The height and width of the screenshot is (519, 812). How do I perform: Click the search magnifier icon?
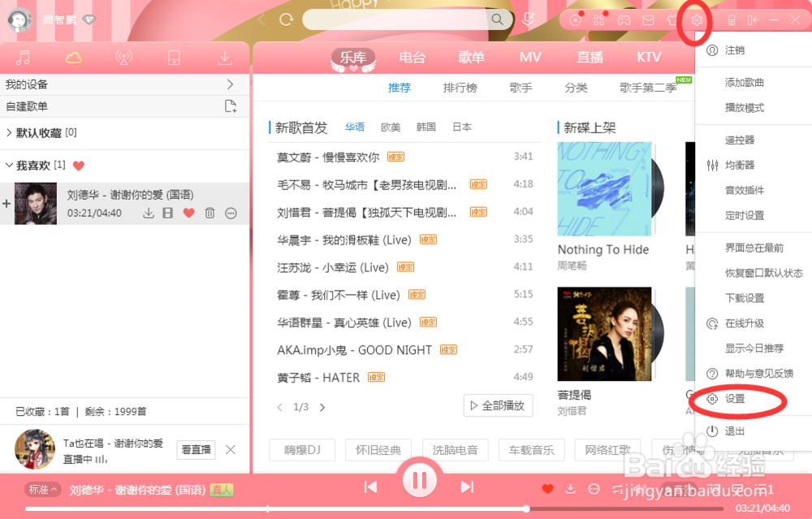click(x=497, y=19)
